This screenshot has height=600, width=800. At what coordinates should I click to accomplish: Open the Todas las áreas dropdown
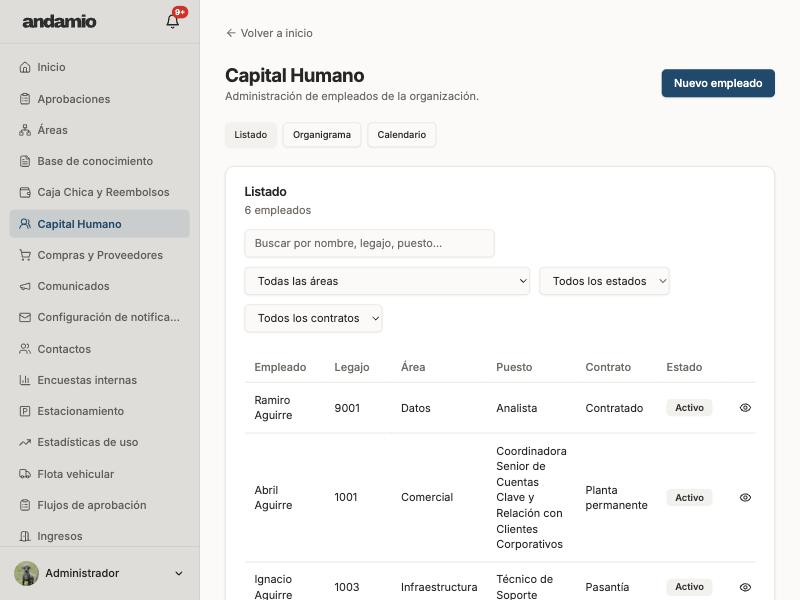tap(387, 281)
